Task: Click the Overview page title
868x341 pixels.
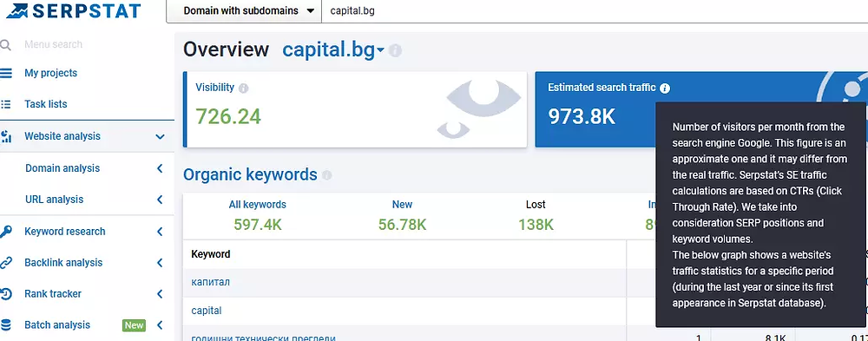Action: [x=226, y=49]
